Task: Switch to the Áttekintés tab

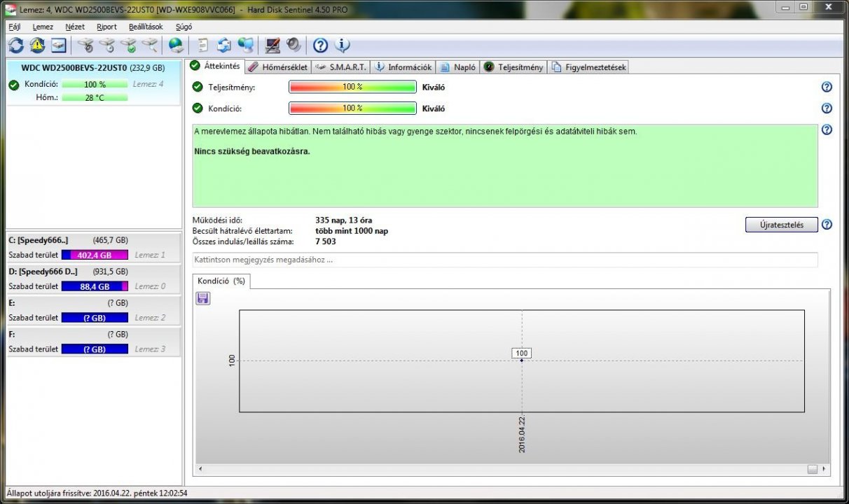Action: (216, 66)
